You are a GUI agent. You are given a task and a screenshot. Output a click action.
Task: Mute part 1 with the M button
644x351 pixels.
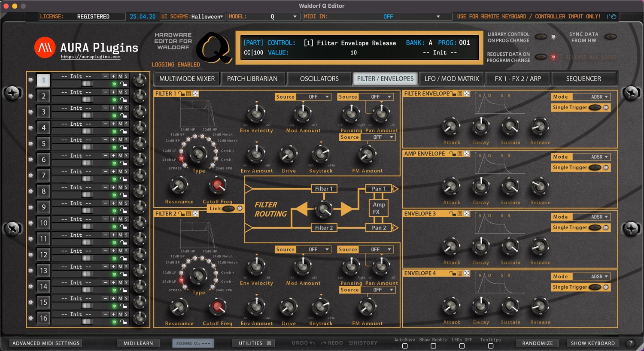tap(120, 76)
